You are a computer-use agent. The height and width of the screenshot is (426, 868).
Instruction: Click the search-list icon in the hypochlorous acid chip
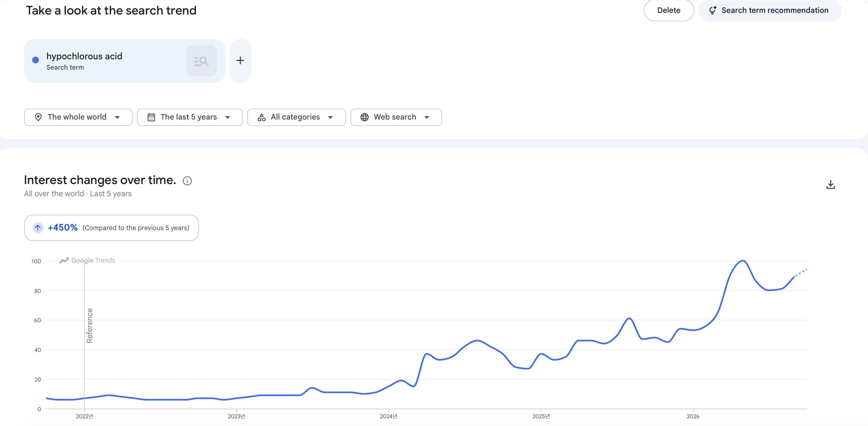(x=202, y=61)
